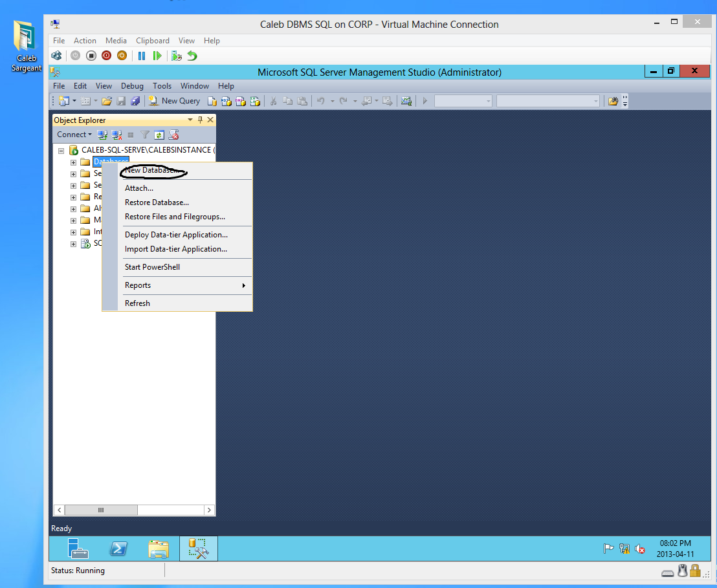Open File Explorer from the VM taskbar
Screen dimensions: 717x588
click(x=159, y=549)
